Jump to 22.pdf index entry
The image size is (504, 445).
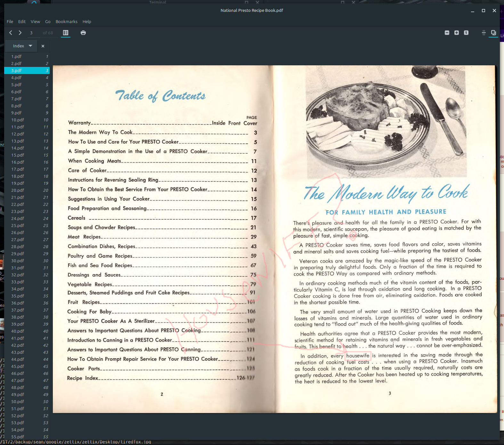pyautogui.click(x=27, y=205)
